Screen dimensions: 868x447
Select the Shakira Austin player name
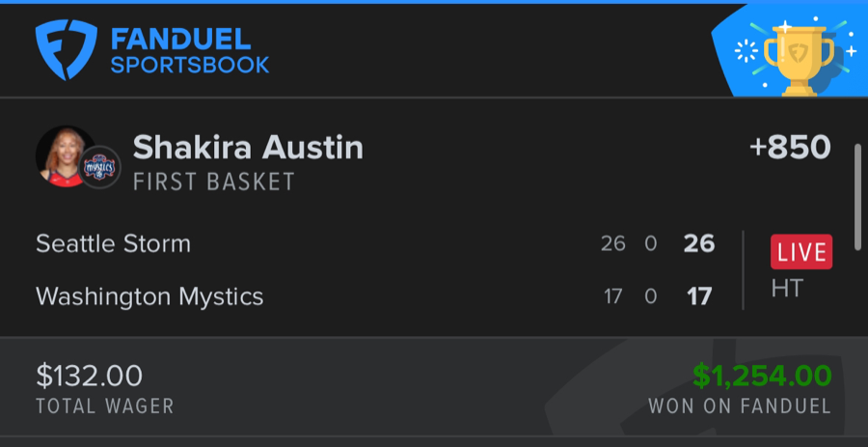248,148
